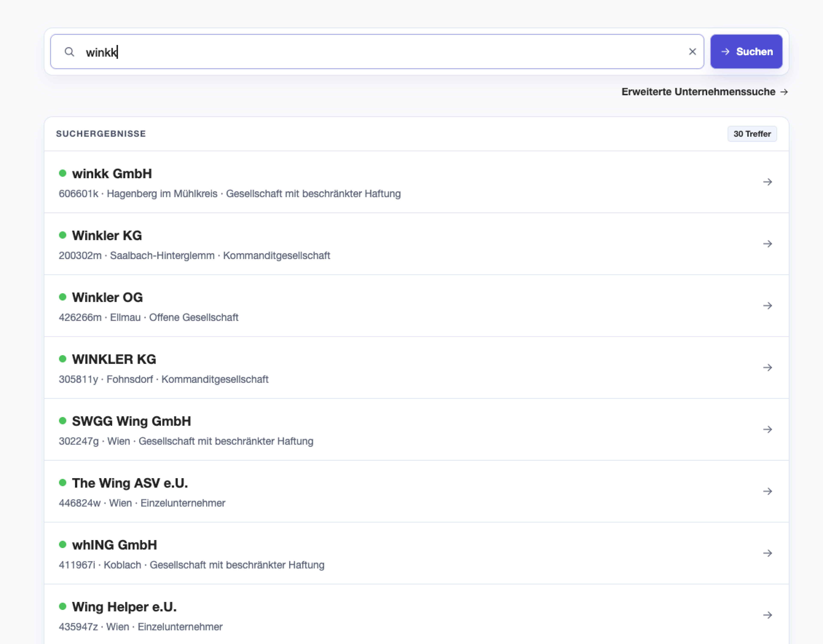Screen dimensions: 823x644
Task: Click green status dot beside SWGG Wing GmbH
Action: point(63,421)
